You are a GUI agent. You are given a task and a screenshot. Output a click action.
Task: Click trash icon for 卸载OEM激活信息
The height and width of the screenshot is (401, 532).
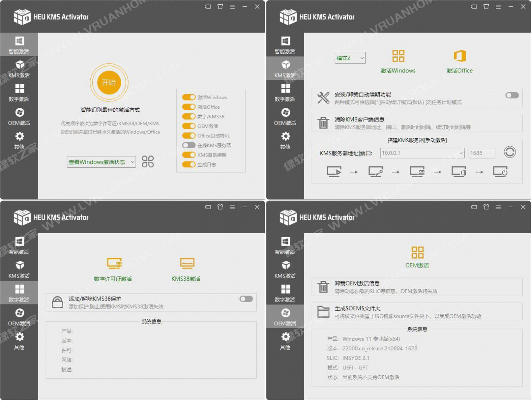323,287
